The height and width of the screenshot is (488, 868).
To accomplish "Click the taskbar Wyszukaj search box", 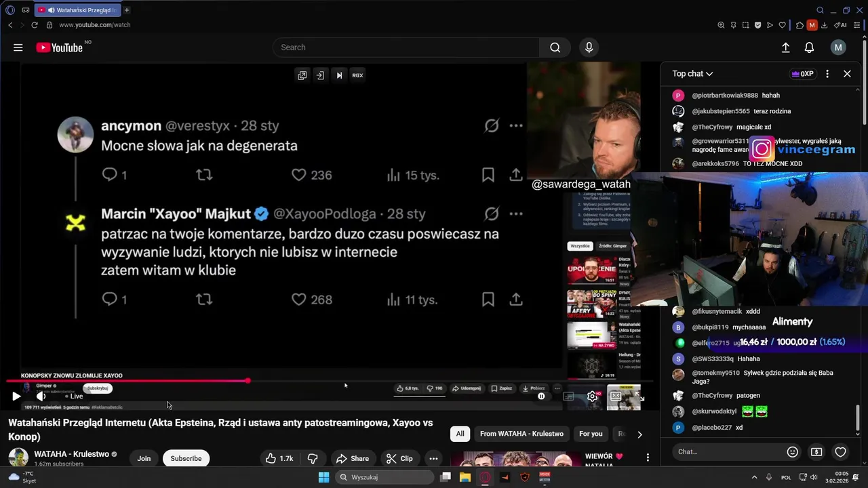I will tap(384, 477).
